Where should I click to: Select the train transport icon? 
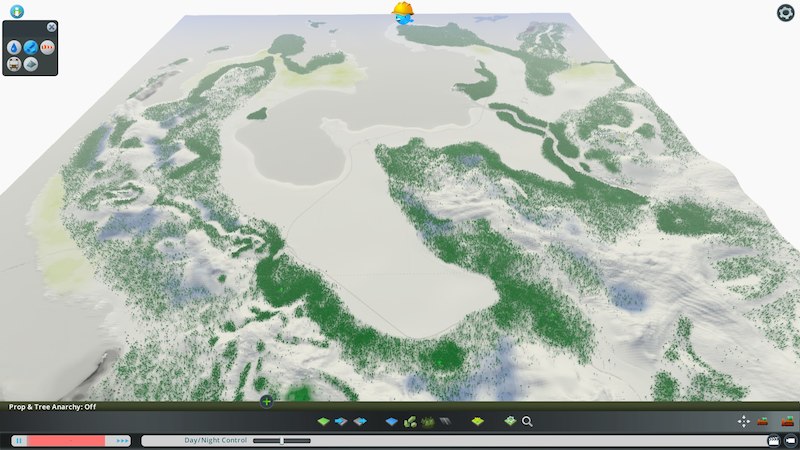click(14, 64)
